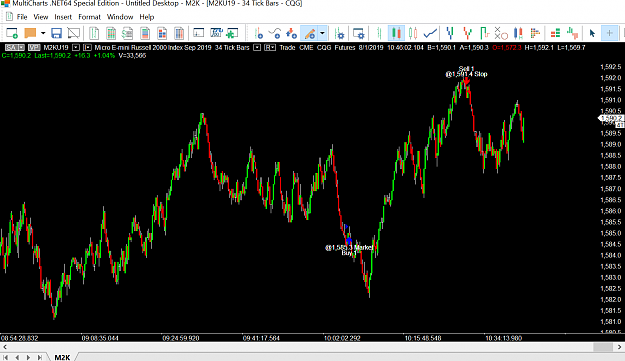Click the Insert Instrument window icon

tap(199, 33)
